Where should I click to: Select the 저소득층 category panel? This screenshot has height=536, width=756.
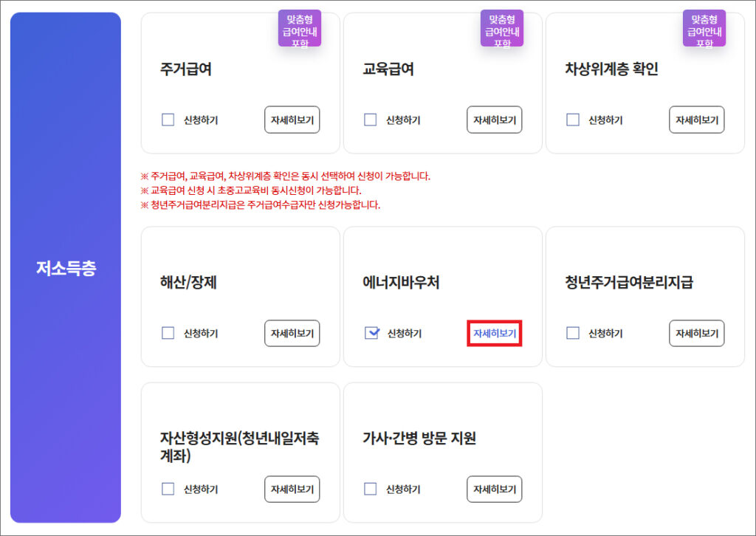tap(66, 267)
